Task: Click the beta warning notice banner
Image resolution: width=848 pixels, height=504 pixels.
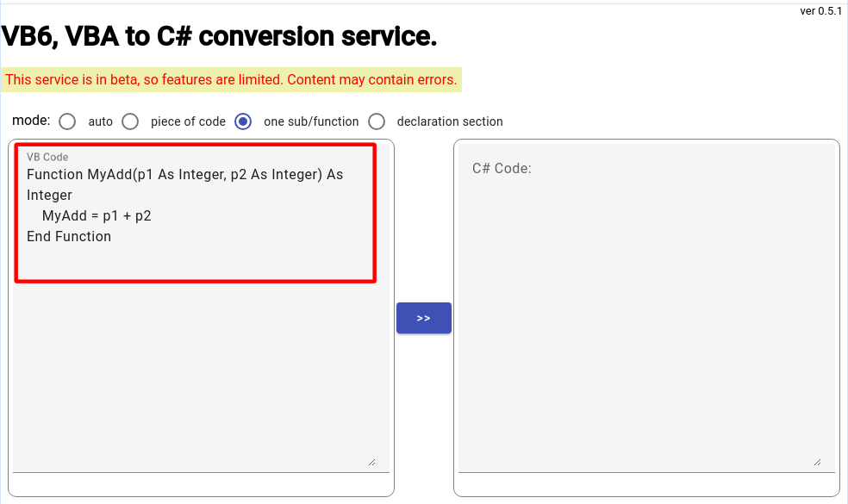Action: (231, 79)
